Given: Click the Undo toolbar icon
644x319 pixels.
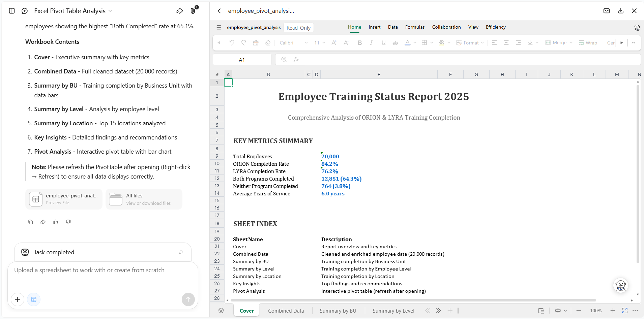Looking at the screenshot, I should pyautogui.click(x=232, y=43).
